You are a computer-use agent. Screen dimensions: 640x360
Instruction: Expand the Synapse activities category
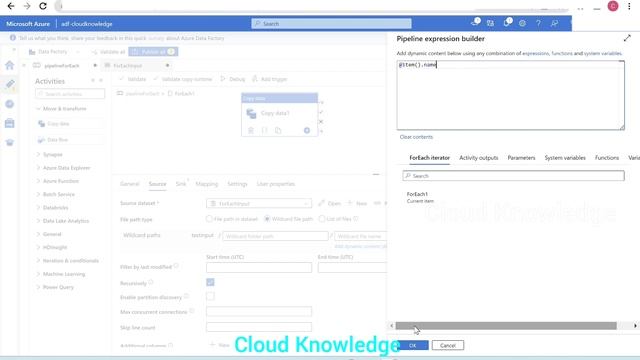pos(50,155)
